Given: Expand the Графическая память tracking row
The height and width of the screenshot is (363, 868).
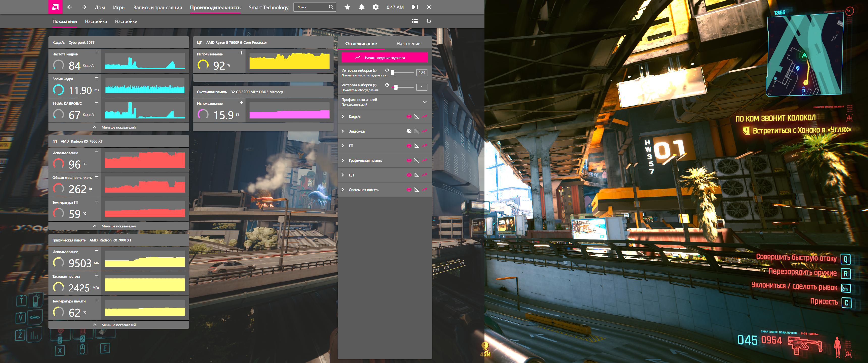Looking at the screenshot, I should pyautogui.click(x=343, y=161).
